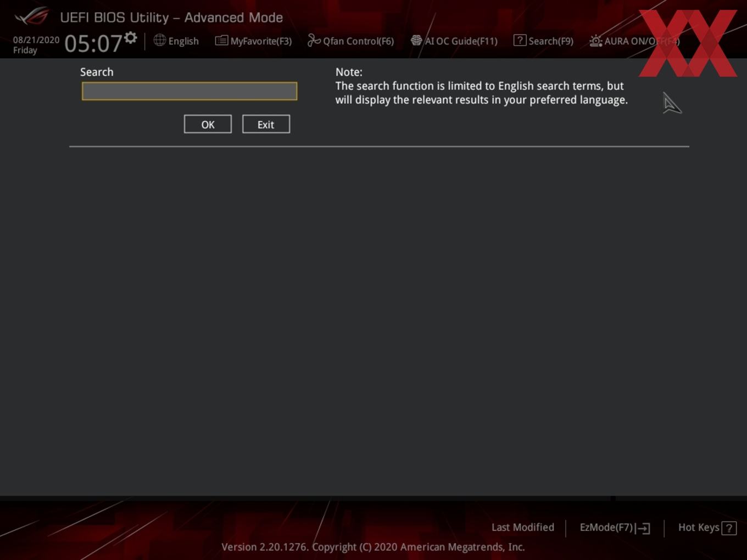The image size is (747, 560).
Task: Click the Search label above input
Action: click(97, 72)
